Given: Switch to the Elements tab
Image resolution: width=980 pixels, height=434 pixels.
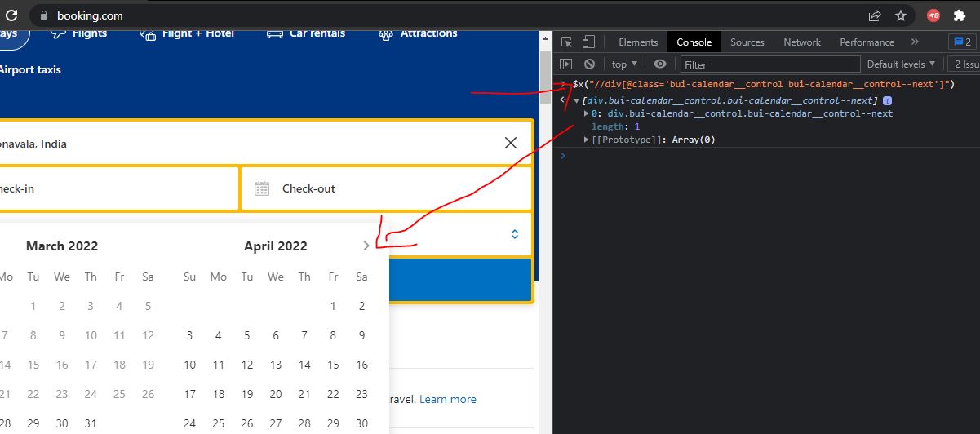Looking at the screenshot, I should click(638, 42).
